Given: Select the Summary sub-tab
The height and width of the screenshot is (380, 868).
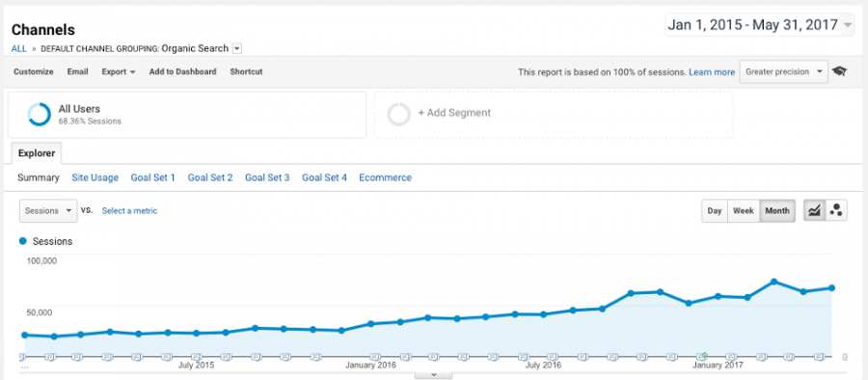Looking at the screenshot, I should tap(39, 177).
